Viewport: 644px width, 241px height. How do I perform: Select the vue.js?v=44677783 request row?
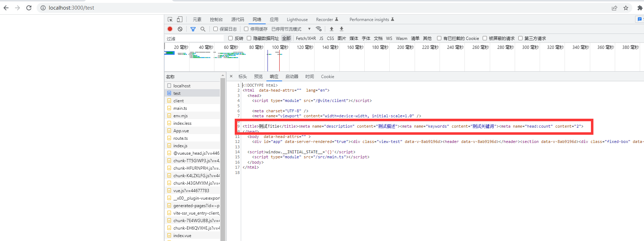coord(192,190)
